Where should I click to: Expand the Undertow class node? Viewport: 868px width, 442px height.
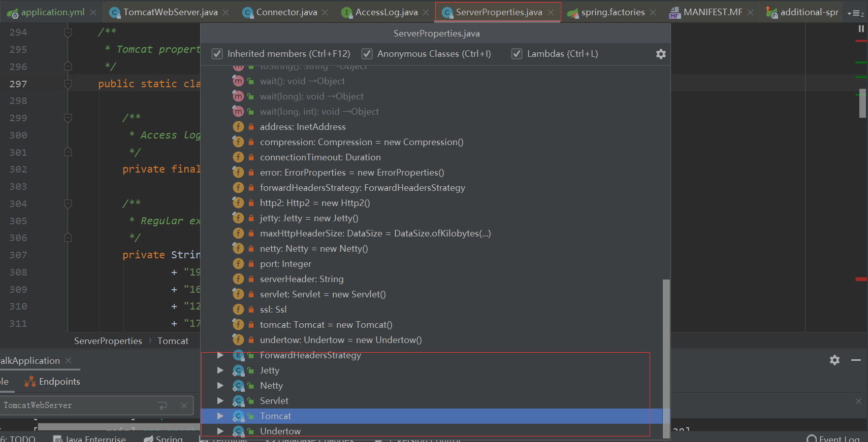click(x=220, y=431)
